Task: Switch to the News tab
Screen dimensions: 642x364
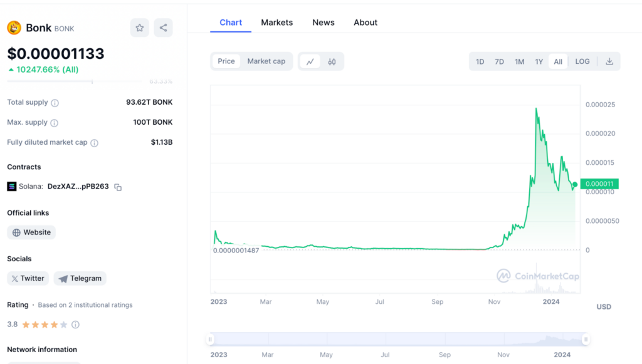Action: coord(323,23)
